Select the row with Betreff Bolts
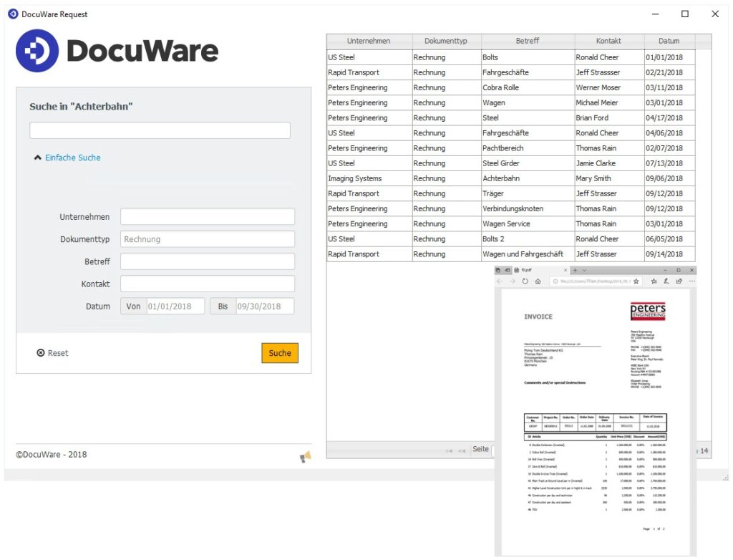Viewport: 733px width, 560px height. point(511,57)
